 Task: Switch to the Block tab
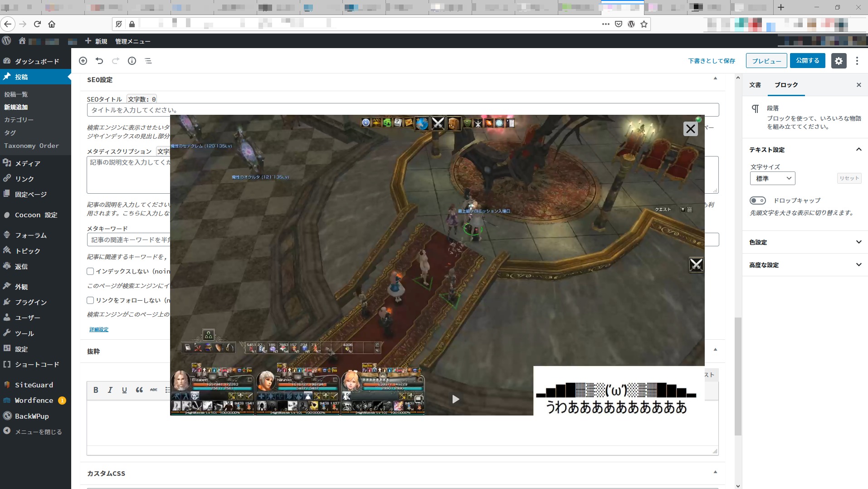tap(786, 85)
